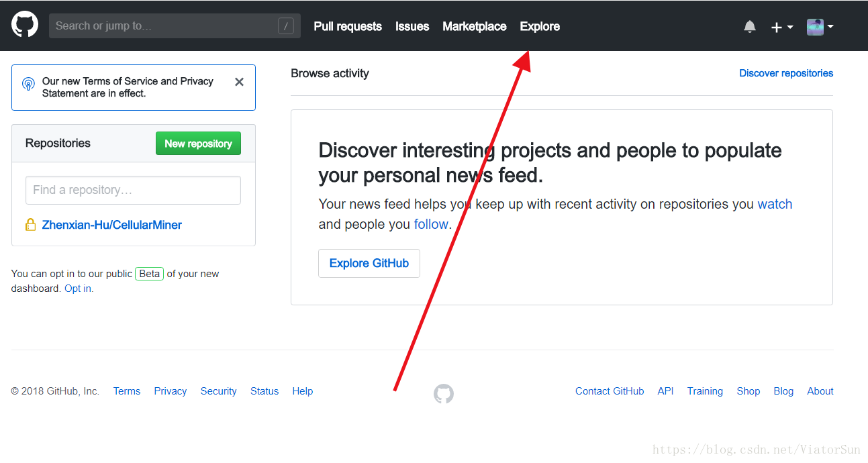
Task: Open the API footer link
Action: pyautogui.click(x=666, y=391)
